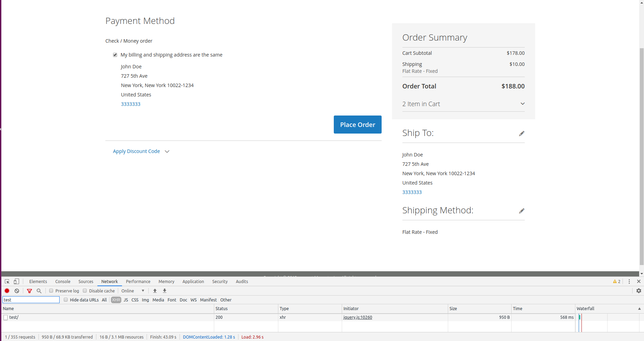Sort by Name column header
The height and width of the screenshot is (341, 644).
click(107, 309)
